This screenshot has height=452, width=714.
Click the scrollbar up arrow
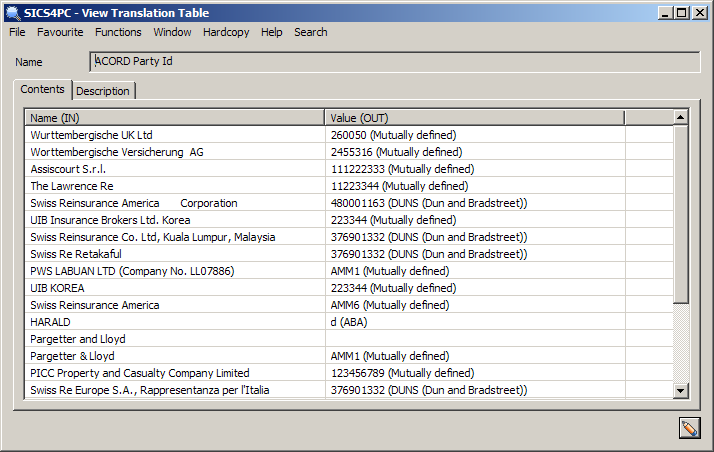click(681, 118)
